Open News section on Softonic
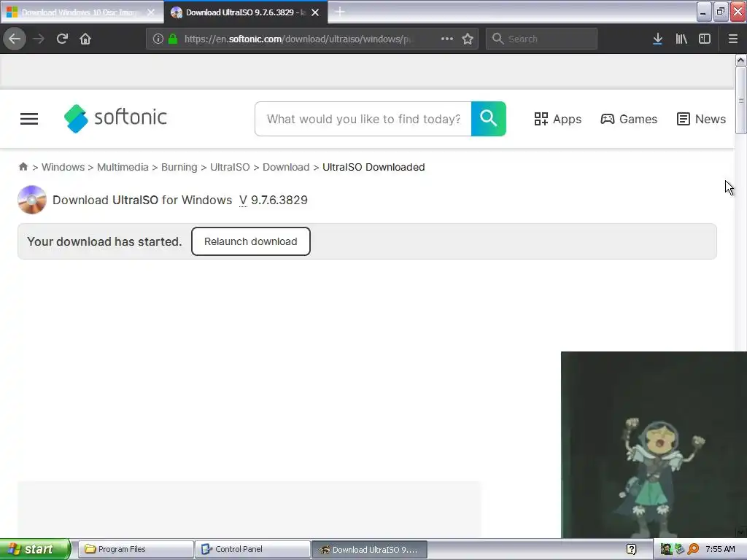The height and width of the screenshot is (560, 747). click(701, 119)
